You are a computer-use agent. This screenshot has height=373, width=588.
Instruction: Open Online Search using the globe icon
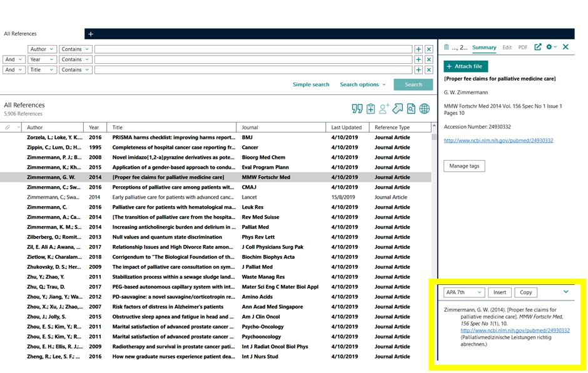[425, 109]
